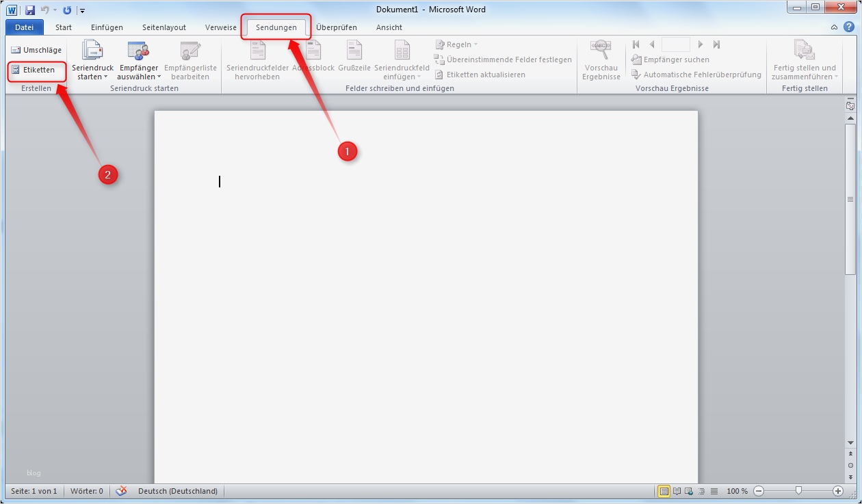Click inside the blank document page

426,297
